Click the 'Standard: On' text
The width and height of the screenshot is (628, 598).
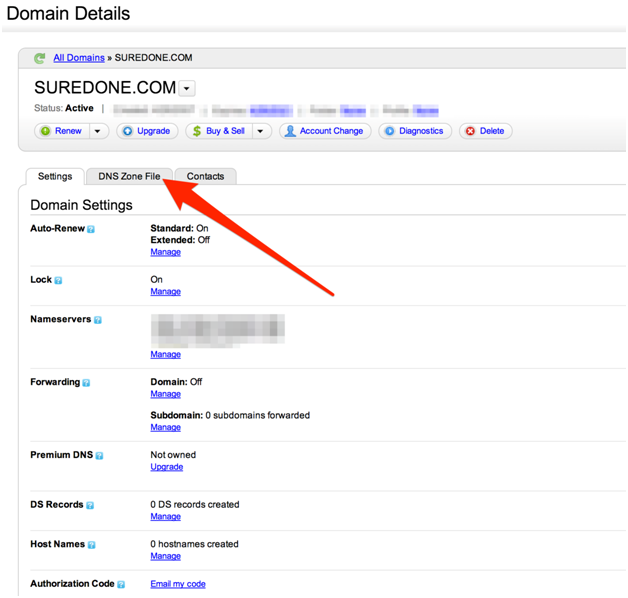pyautogui.click(x=179, y=228)
